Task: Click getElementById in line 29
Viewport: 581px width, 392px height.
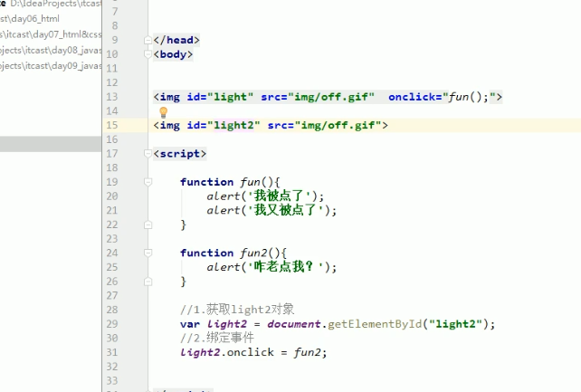Action: 375,324
